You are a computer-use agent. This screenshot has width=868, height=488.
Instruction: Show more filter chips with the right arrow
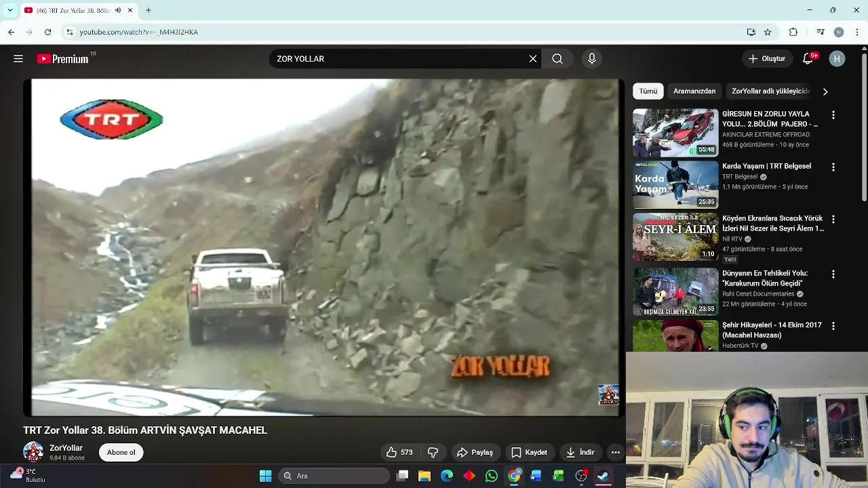[x=825, y=91]
